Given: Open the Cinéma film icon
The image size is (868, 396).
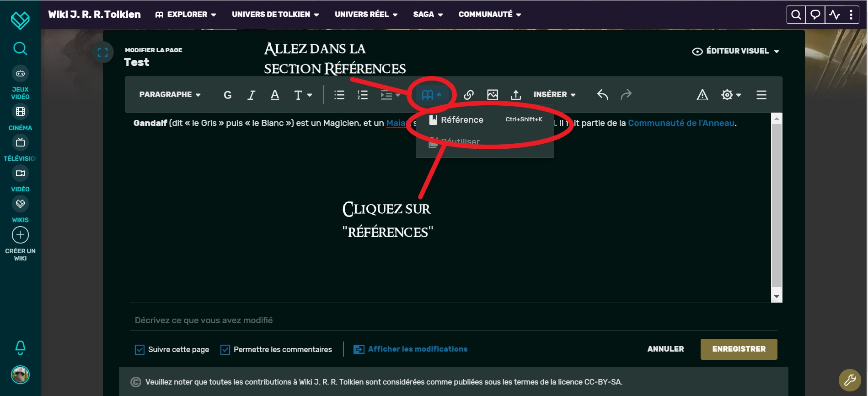Looking at the screenshot, I should pos(20,112).
